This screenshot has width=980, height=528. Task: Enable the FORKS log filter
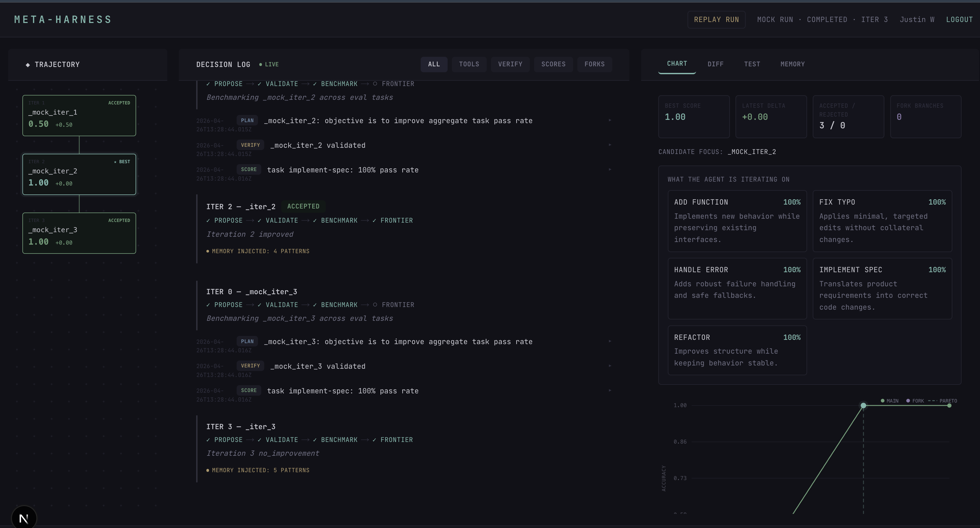[594, 64]
